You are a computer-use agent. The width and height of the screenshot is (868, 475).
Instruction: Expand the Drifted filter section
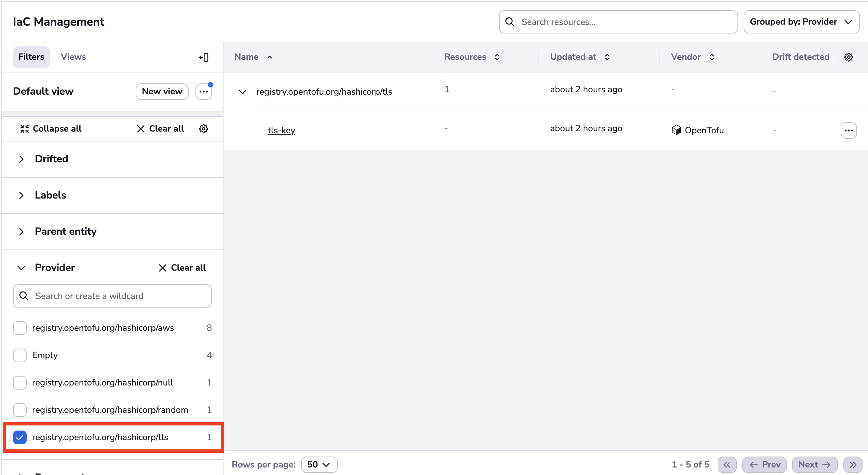click(21, 159)
